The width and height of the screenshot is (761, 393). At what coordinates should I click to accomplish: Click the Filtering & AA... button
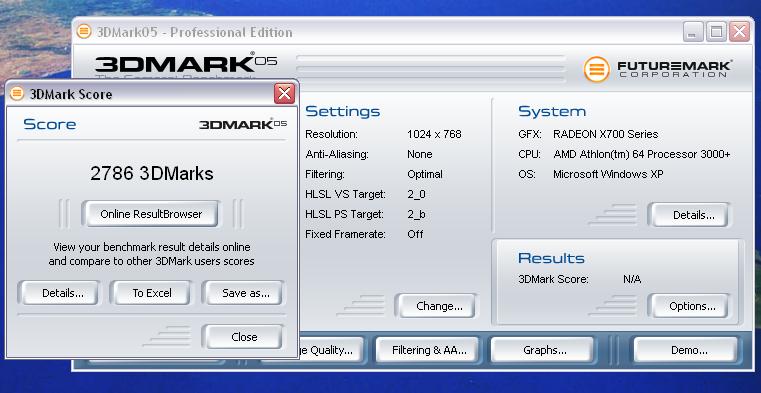(428, 350)
